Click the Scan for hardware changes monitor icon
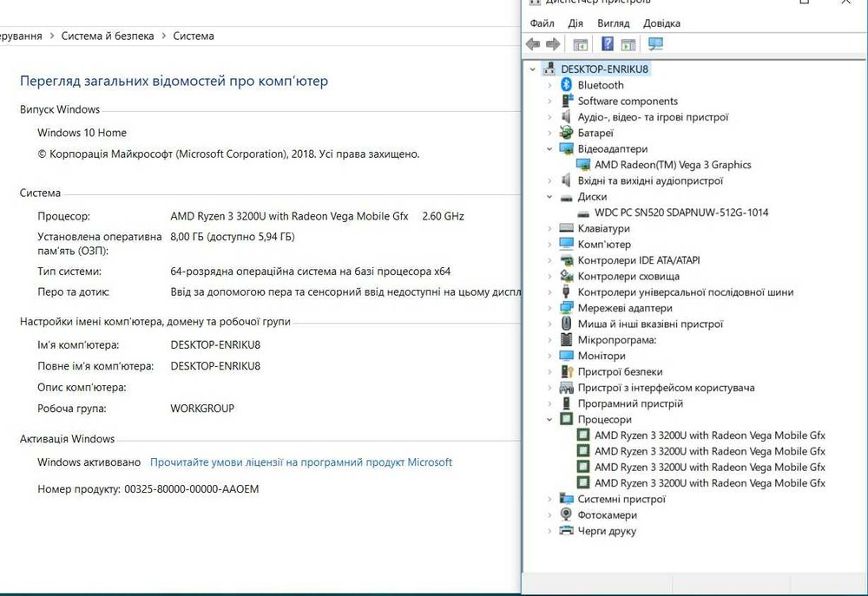Image resolution: width=868 pixels, height=596 pixels. click(655, 44)
